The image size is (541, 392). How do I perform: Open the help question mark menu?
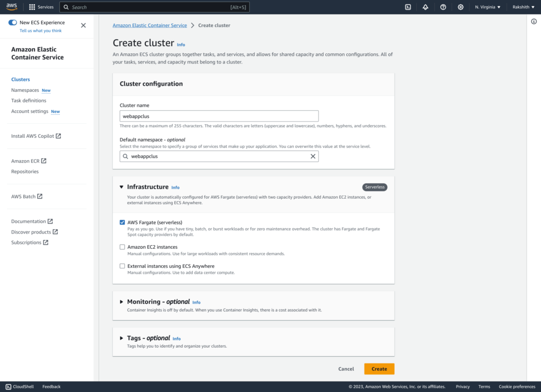[443, 7]
